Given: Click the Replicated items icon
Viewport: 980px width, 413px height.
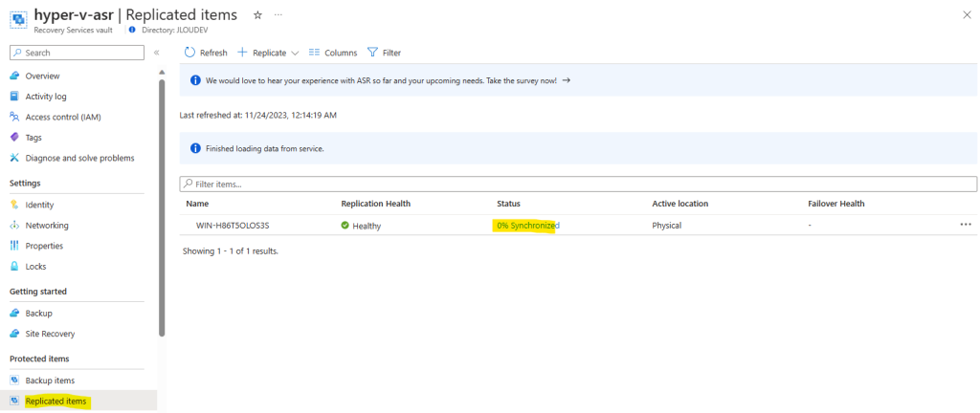Looking at the screenshot, I should coord(15,402).
